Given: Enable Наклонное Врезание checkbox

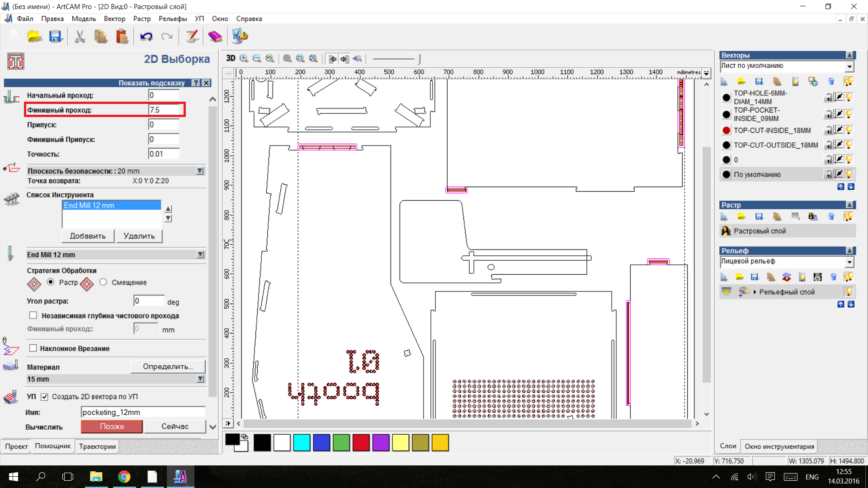Looking at the screenshot, I should (33, 348).
